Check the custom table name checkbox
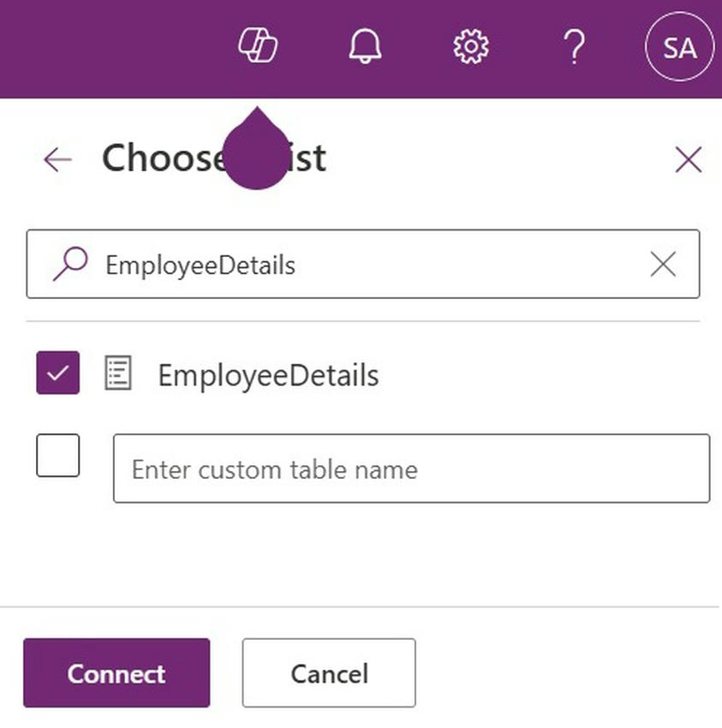 point(58,455)
